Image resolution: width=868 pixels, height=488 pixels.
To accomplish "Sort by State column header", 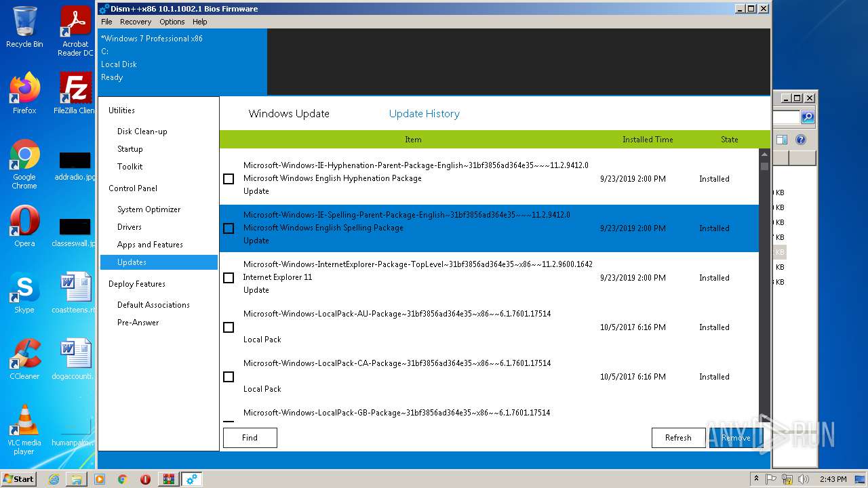I will pyautogui.click(x=730, y=140).
